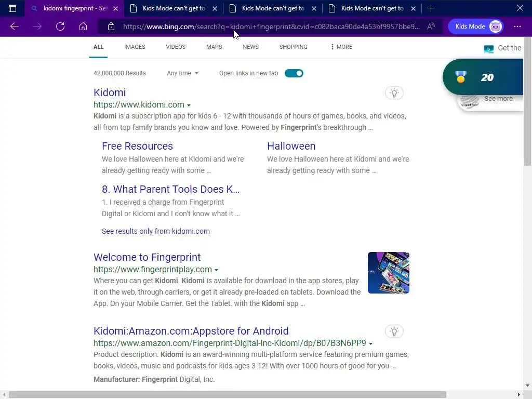Click the Fingerprint result thumbnail image
This screenshot has height=399, width=532.
[x=389, y=273]
